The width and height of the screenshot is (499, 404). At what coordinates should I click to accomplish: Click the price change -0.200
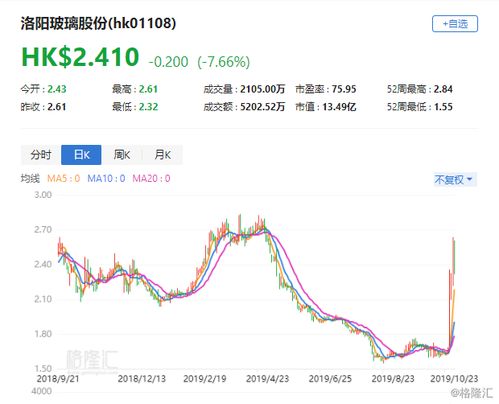(x=168, y=62)
